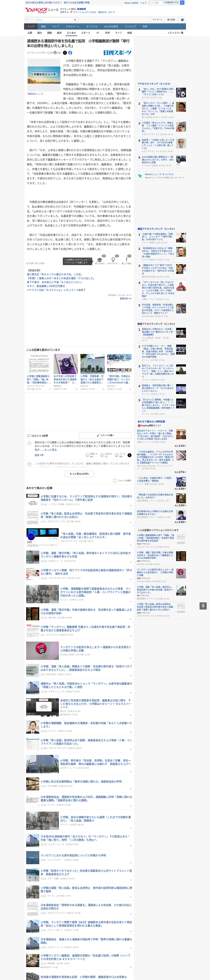Open 返信 5件 replies on top comment
This screenshot has width=210, height=980.
39,455
